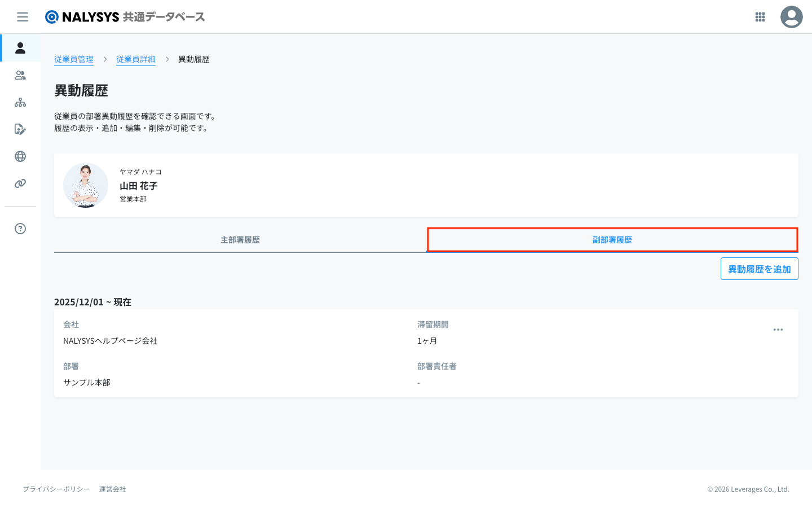
Task: Open the プライバシーポリシー footer link
Action: pyautogui.click(x=56, y=489)
